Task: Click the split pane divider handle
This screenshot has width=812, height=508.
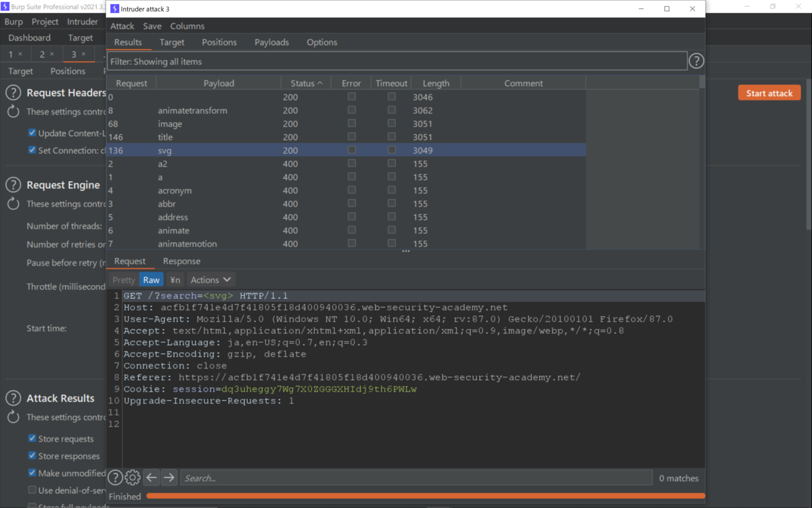Action: click(x=406, y=251)
